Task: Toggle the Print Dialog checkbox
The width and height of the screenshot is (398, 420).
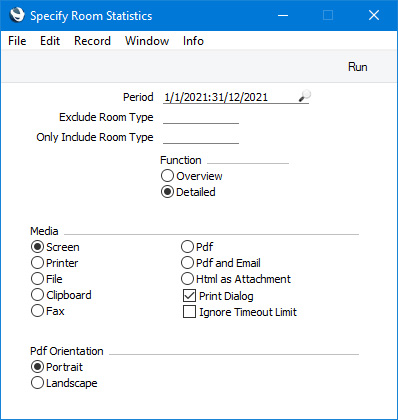Action: [189, 296]
